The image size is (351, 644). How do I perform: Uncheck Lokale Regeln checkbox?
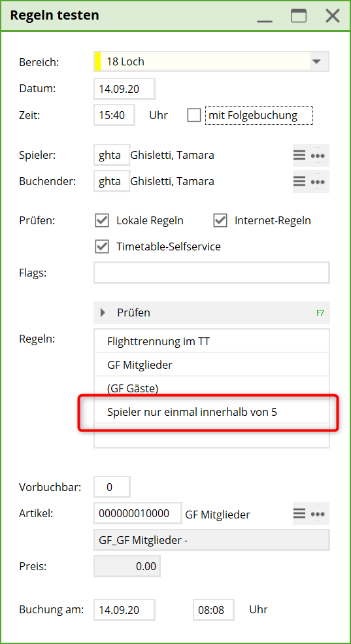[102, 220]
